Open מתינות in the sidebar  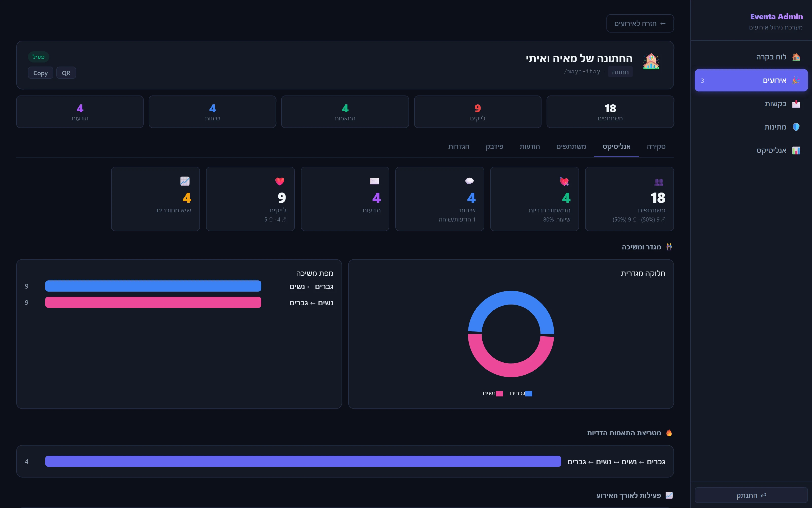pyautogui.click(x=751, y=127)
